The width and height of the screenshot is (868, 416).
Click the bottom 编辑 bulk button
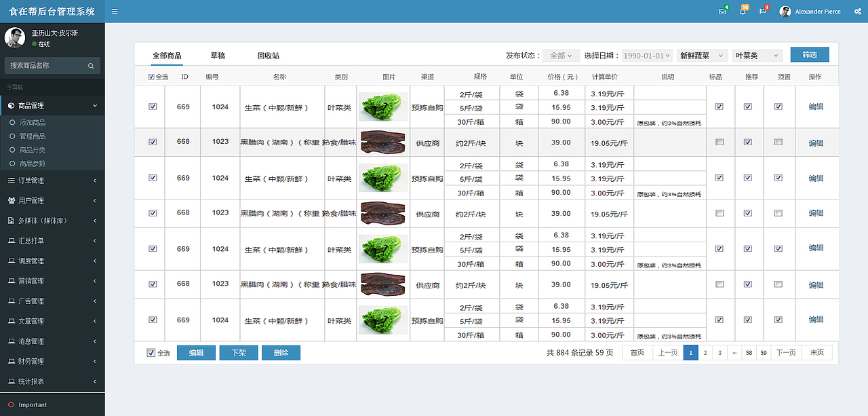point(196,353)
